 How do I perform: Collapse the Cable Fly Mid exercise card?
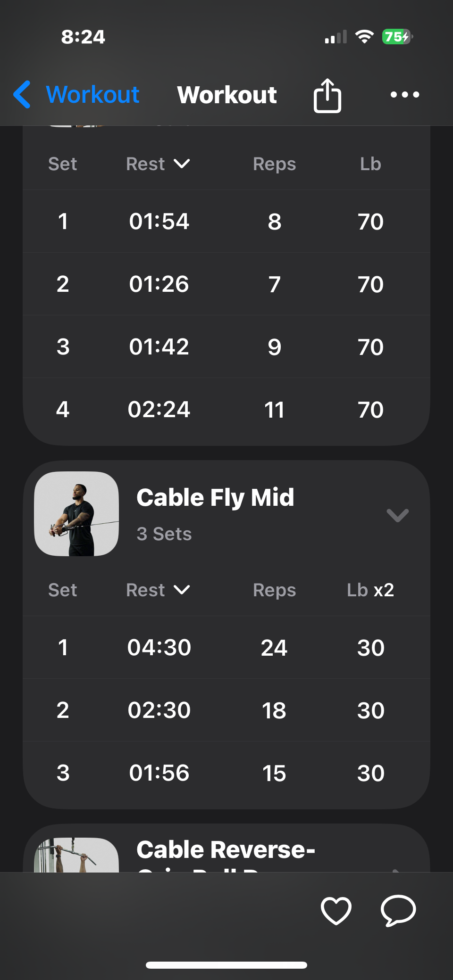pos(397,515)
